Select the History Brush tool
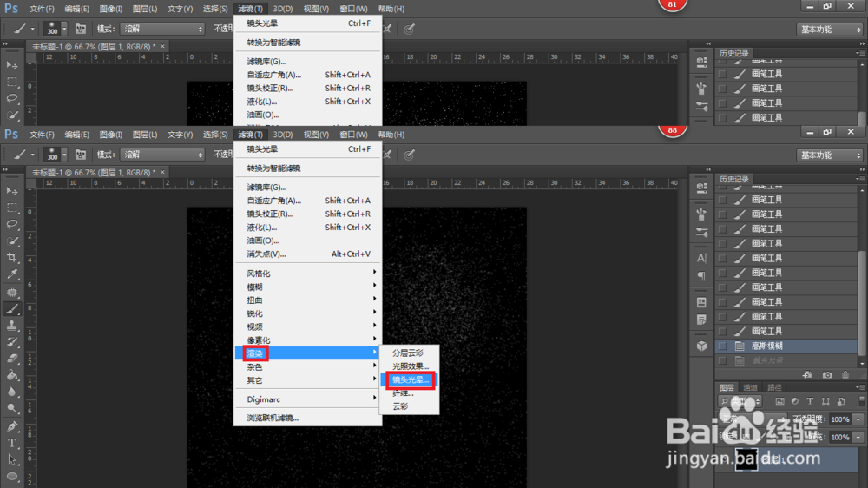This screenshot has width=868, height=488. 12,342
